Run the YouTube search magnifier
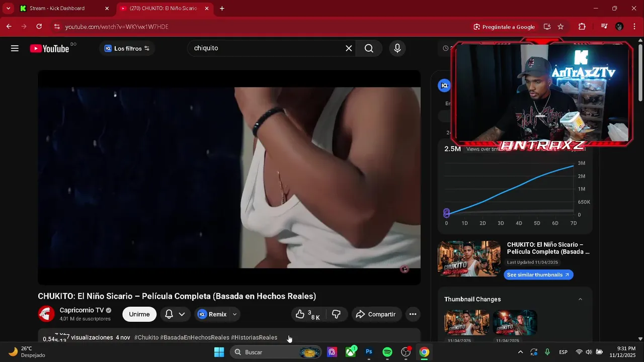The image size is (644, 362). tap(369, 48)
